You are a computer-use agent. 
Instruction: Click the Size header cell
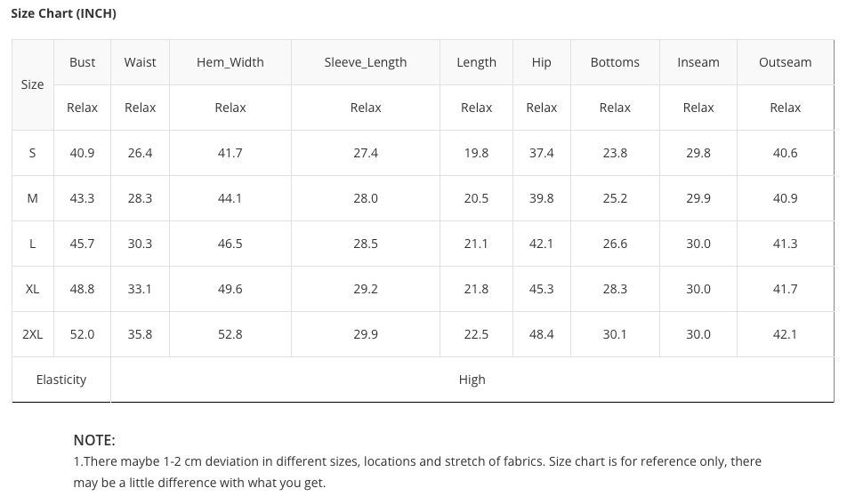tap(32, 84)
